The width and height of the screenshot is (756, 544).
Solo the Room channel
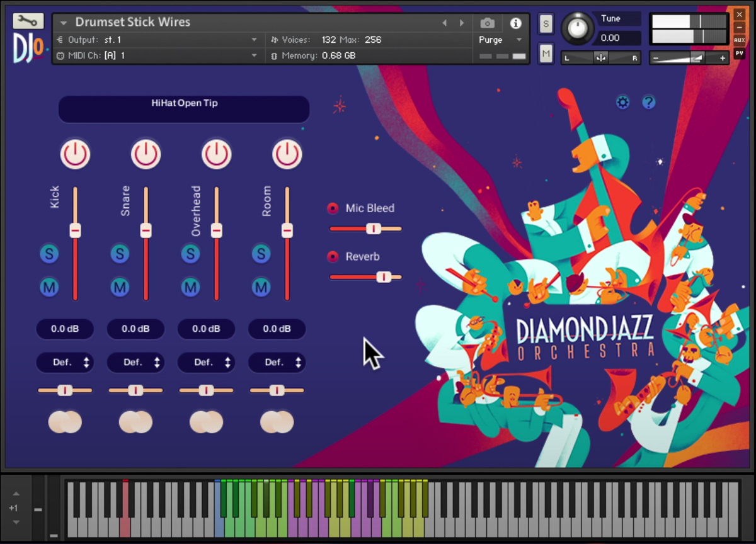[261, 254]
